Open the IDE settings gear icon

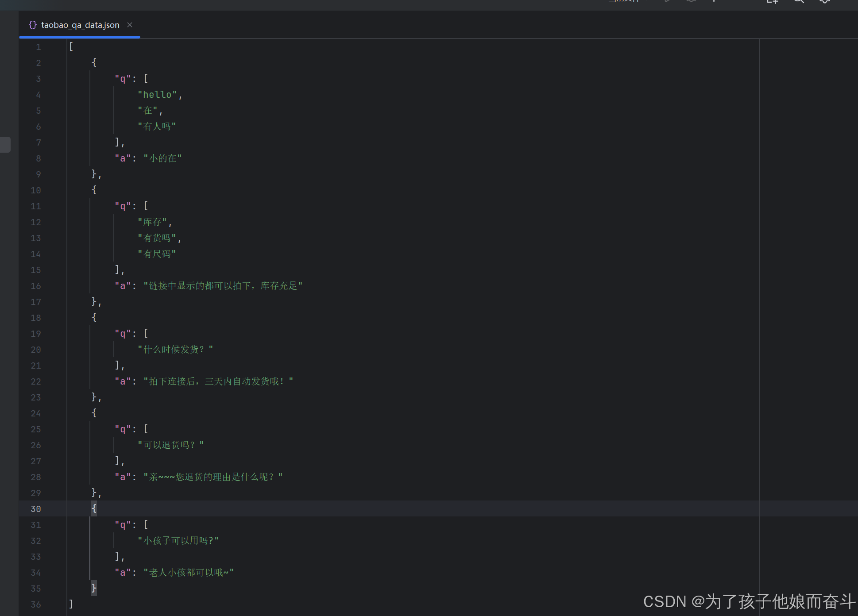pos(824,1)
